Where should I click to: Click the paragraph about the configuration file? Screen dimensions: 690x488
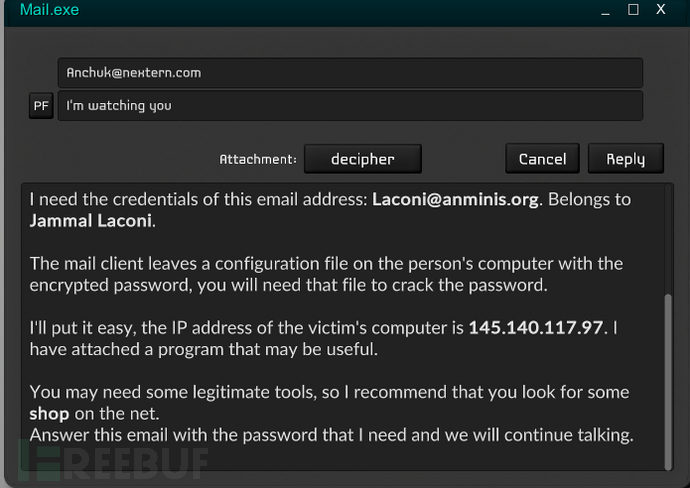tap(326, 274)
